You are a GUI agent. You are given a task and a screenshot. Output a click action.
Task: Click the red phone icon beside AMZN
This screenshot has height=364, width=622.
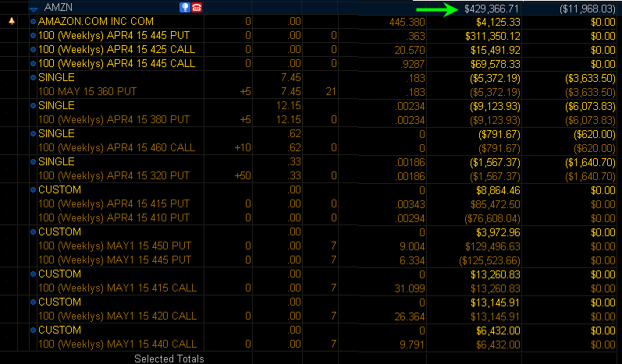[x=197, y=7]
